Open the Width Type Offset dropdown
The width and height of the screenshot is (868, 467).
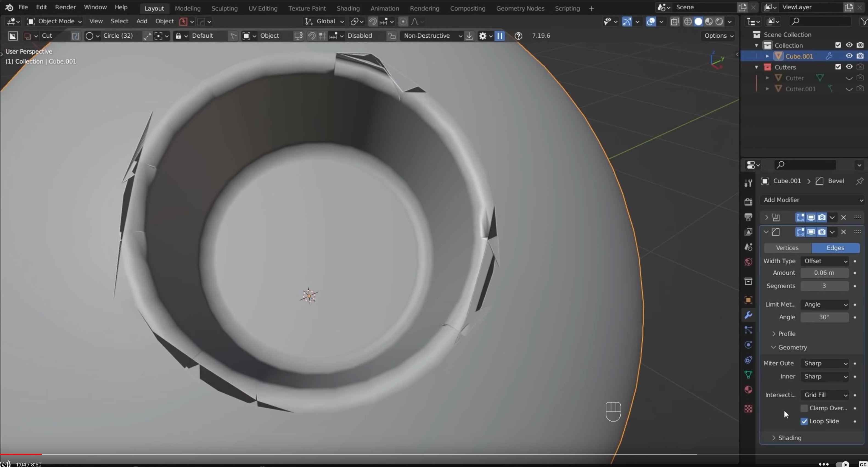point(825,261)
